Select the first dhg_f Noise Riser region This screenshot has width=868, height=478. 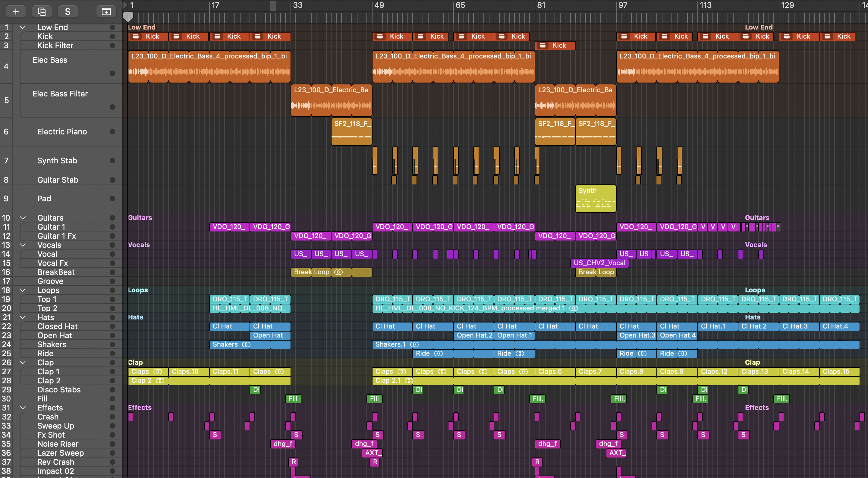283,444
